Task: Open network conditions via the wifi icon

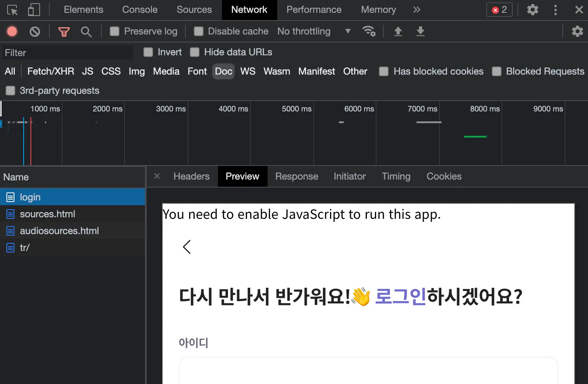Action: pos(369,31)
